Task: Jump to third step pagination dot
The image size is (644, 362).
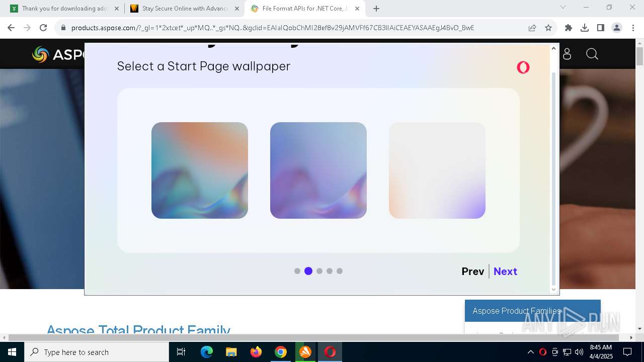Action: click(319, 271)
